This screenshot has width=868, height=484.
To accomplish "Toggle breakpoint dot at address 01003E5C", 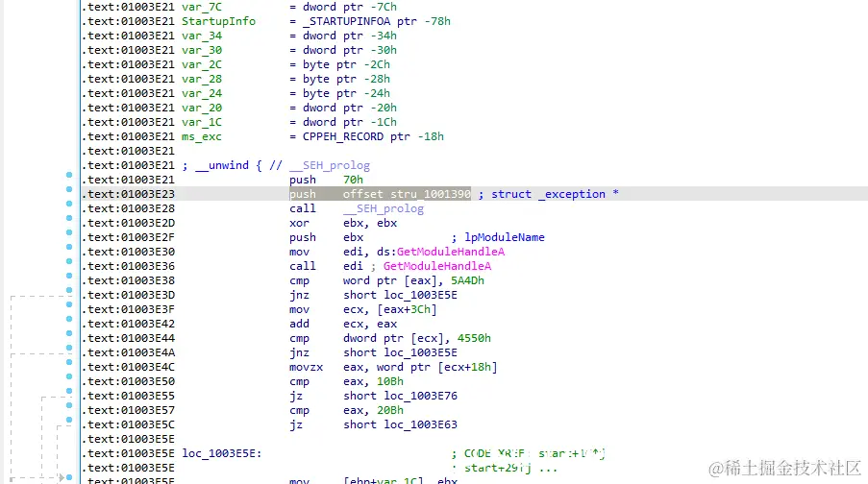I will pyautogui.click(x=69, y=420).
